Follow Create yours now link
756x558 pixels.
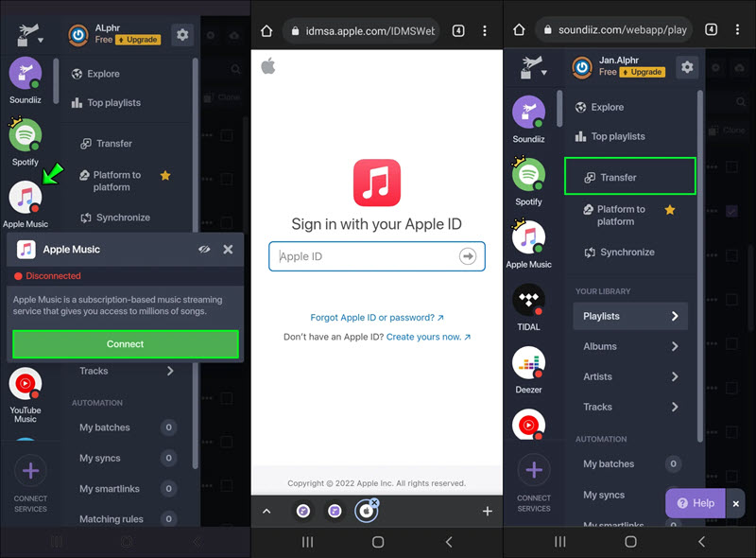click(x=428, y=337)
